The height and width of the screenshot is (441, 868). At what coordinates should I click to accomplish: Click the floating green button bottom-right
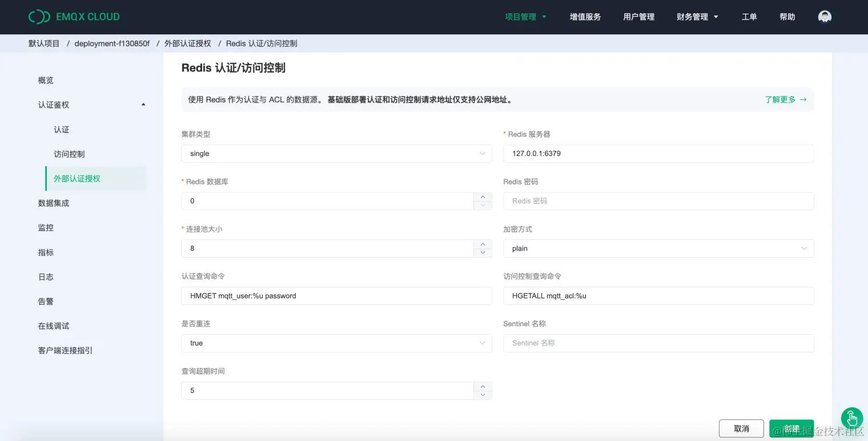point(851,419)
